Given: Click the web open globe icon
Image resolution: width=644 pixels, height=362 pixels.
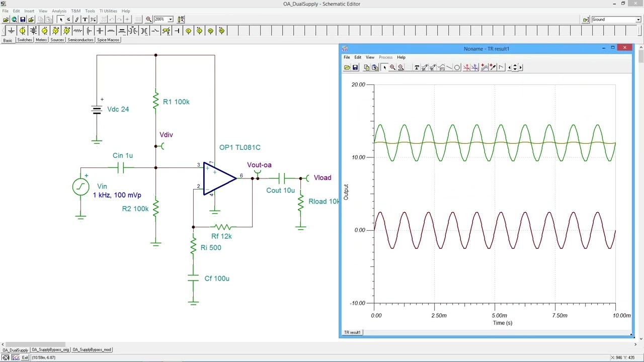Looking at the screenshot, I should 14,20.
